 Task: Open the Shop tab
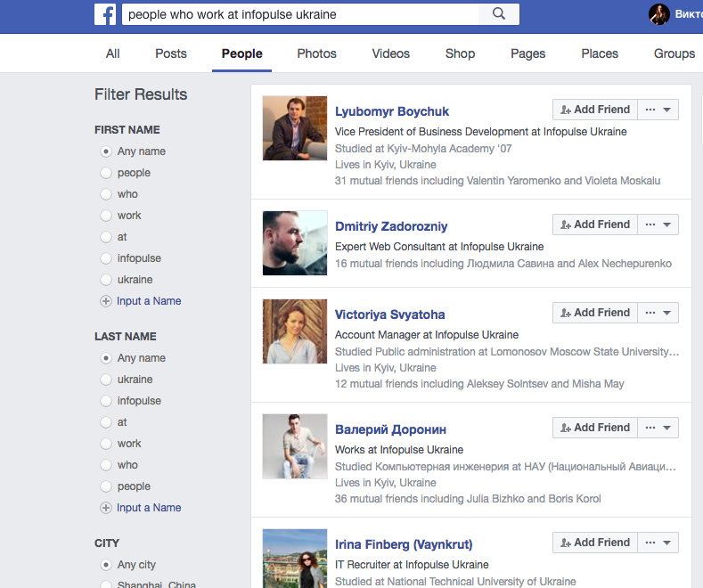[x=460, y=53]
